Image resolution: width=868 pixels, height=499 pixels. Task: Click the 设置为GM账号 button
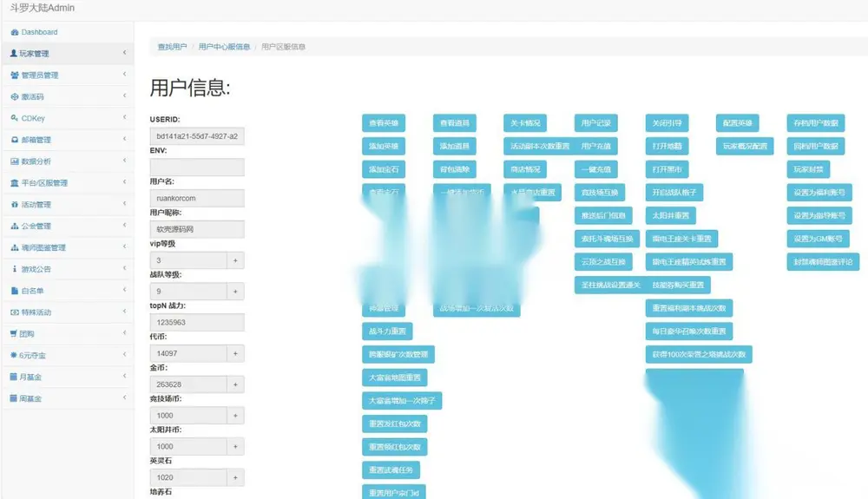tap(818, 239)
